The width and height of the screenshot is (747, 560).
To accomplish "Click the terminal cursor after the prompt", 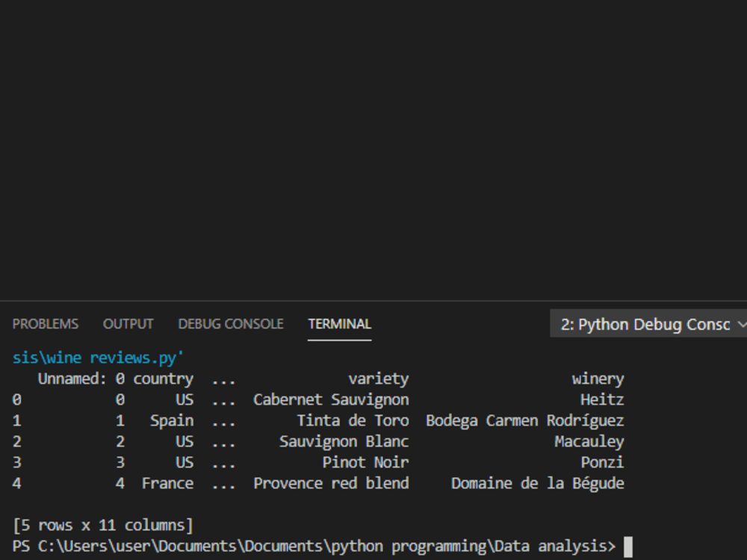I will coord(628,547).
